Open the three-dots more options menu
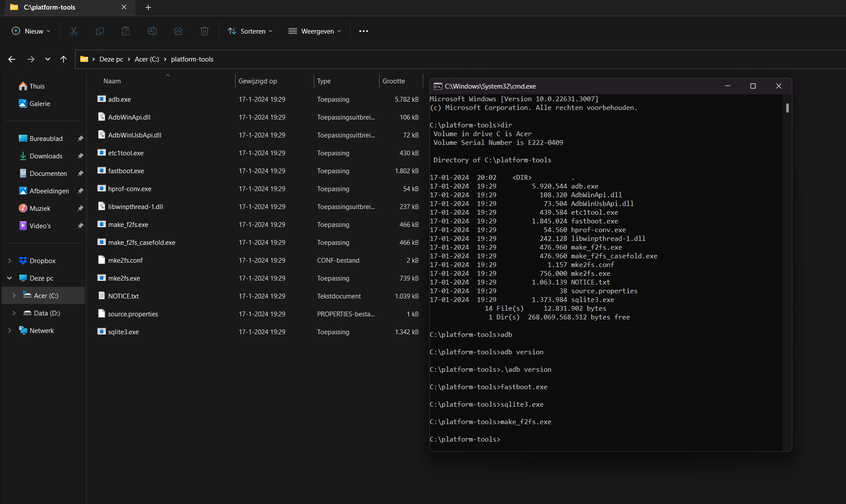Viewport: 846px width, 504px height. [363, 31]
